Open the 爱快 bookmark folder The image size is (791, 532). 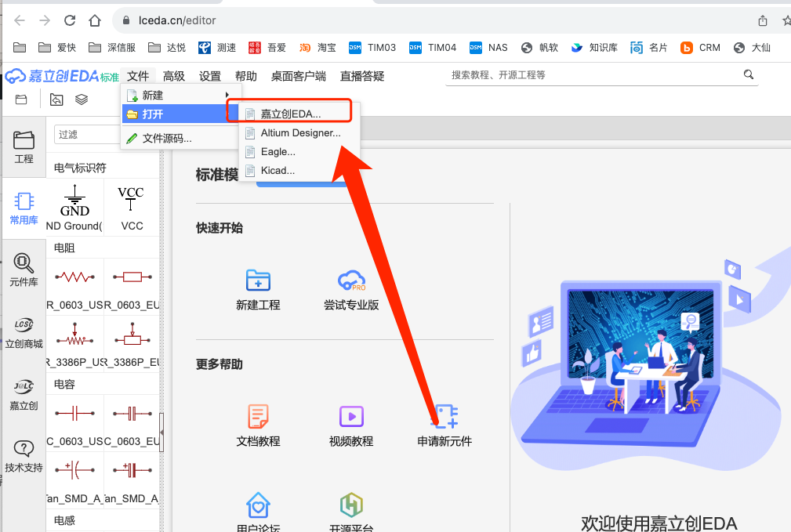coord(57,47)
